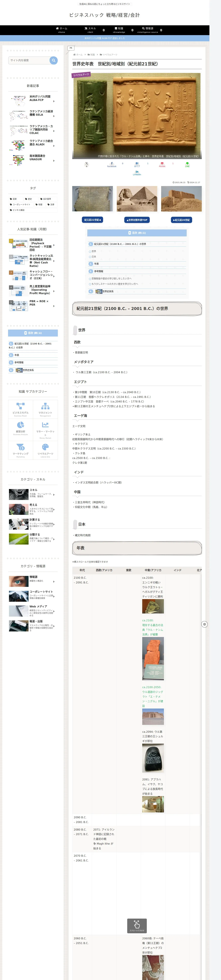The image size is (221, 980).
Task: Open the 知識 navigation menu item
Action: (x=119, y=30)
